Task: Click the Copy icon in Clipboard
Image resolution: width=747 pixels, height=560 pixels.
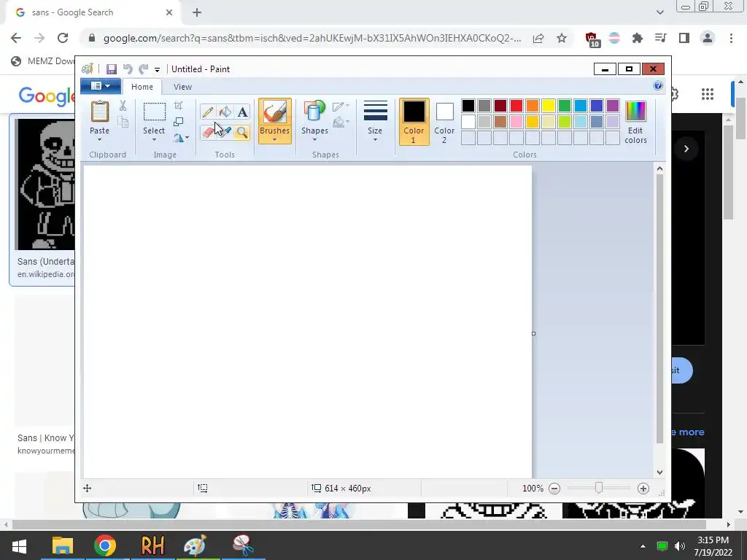Action: click(123, 122)
